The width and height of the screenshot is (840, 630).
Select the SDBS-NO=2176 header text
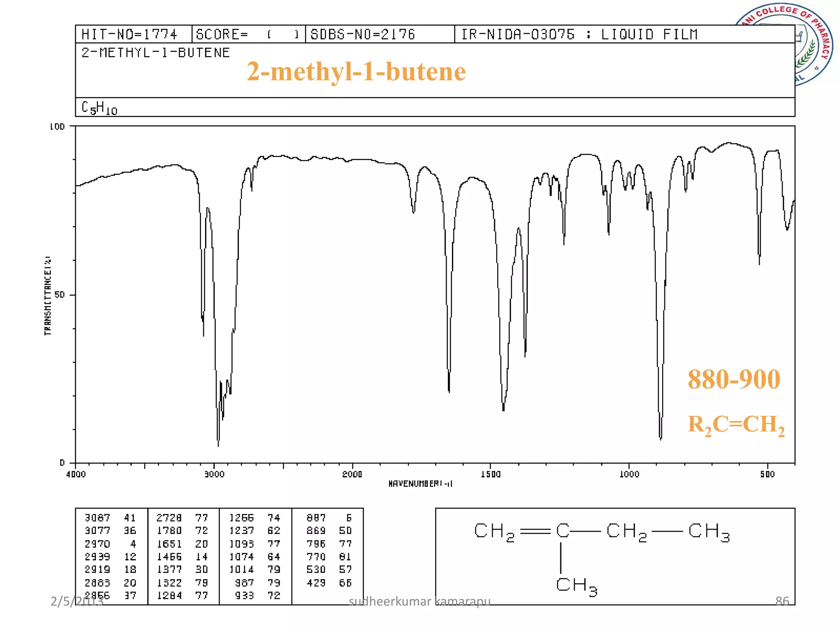[363, 34]
